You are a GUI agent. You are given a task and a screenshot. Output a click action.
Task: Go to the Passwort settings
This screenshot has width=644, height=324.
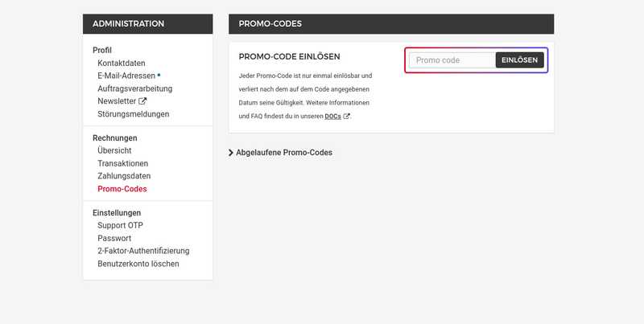pos(114,238)
